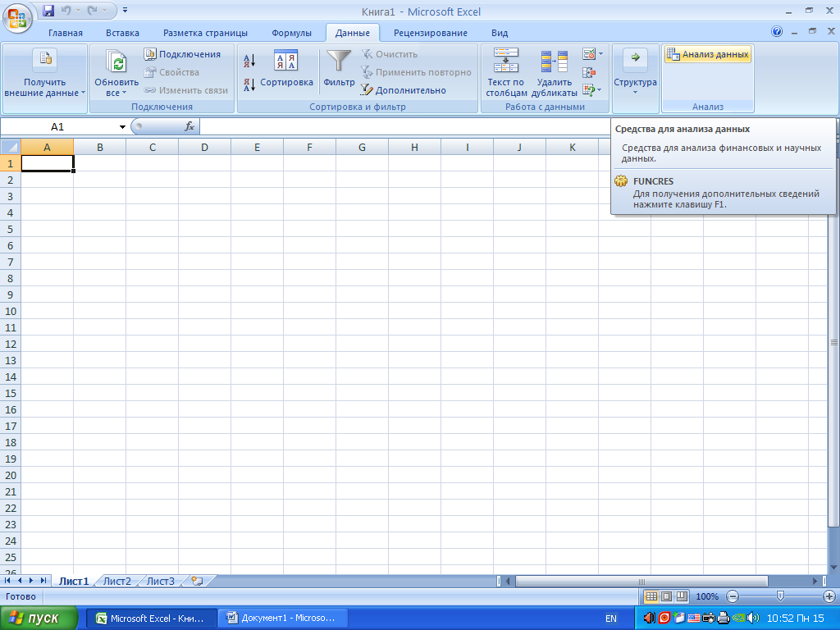Customize the Quick Access Toolbar
Image resolution: width=840 pixels, height=630 pixels.
click(x=125, y=10)
